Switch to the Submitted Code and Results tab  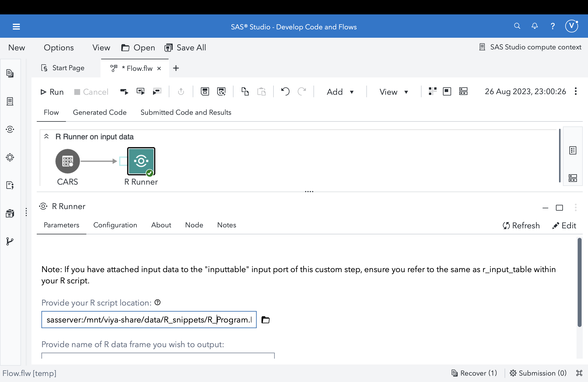186,112
